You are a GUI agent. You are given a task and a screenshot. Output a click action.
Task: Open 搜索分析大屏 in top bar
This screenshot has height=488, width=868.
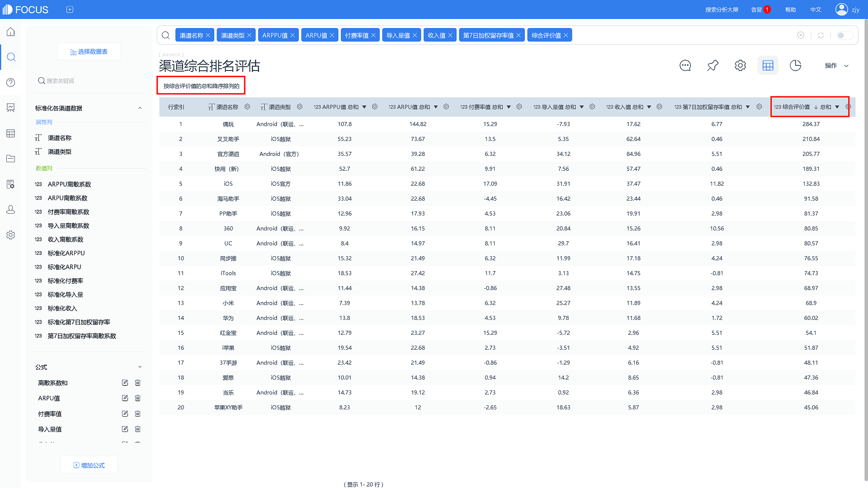[722, 9]
